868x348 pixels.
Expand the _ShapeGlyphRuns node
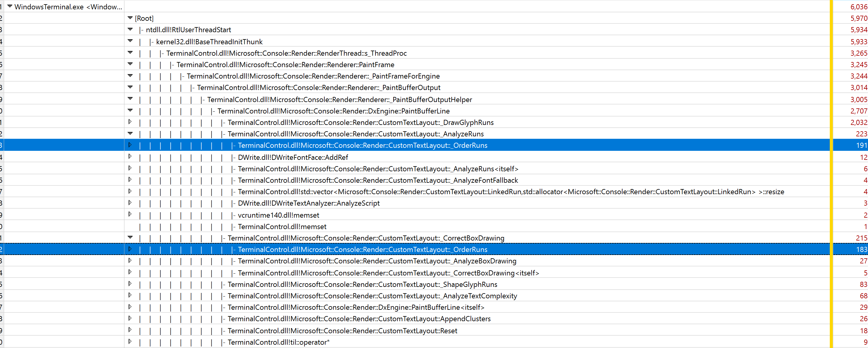[x=130, y=284]
